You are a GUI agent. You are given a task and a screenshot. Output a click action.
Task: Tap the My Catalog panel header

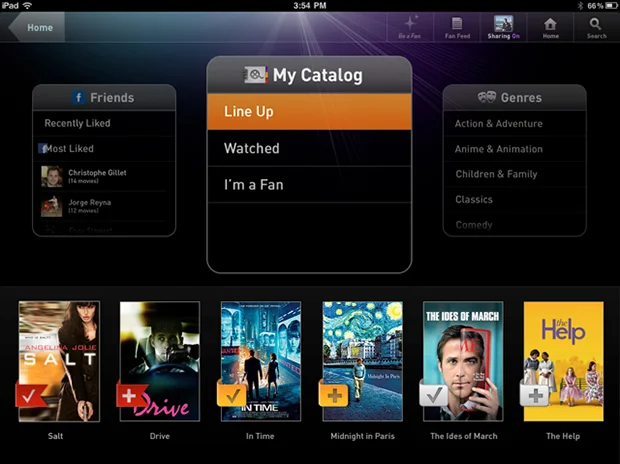click(309, 75)
